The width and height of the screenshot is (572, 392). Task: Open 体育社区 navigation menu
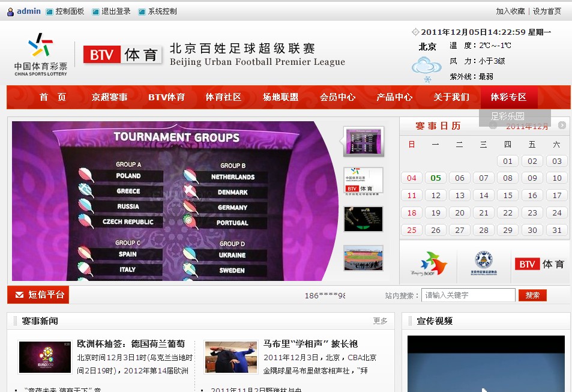[223, 97]
